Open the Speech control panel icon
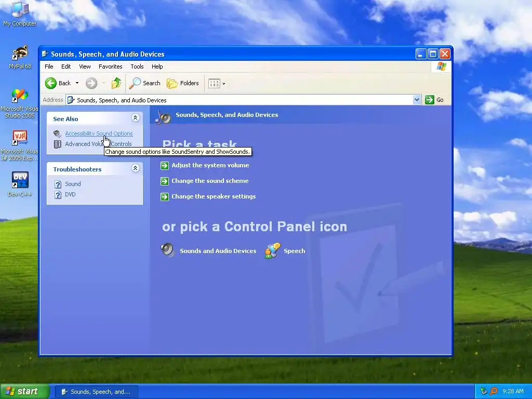532x399 pixels. 273,251
